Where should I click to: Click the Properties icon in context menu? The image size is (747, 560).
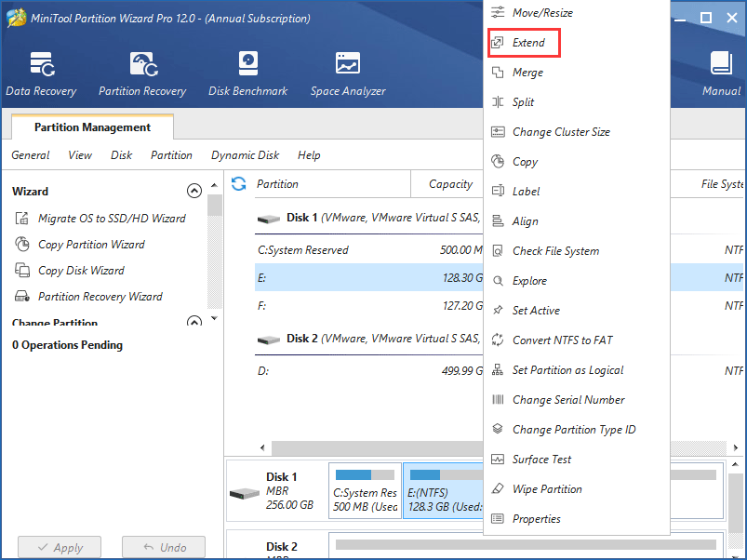tap(498, 518)
